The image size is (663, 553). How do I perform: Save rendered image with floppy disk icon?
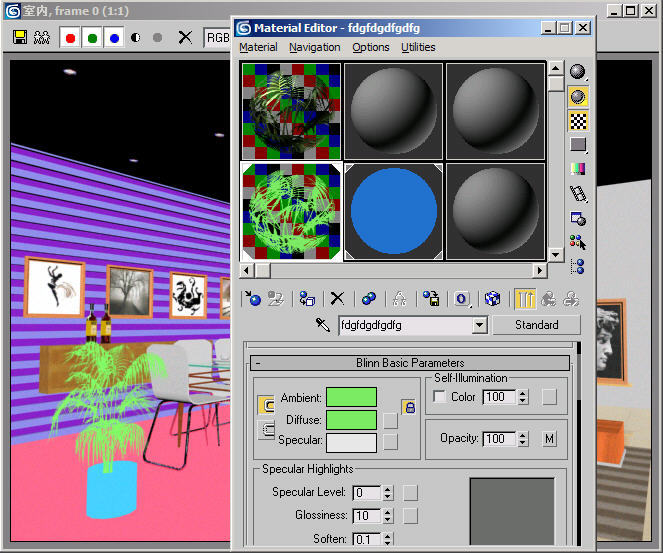(x=20, y=37)
